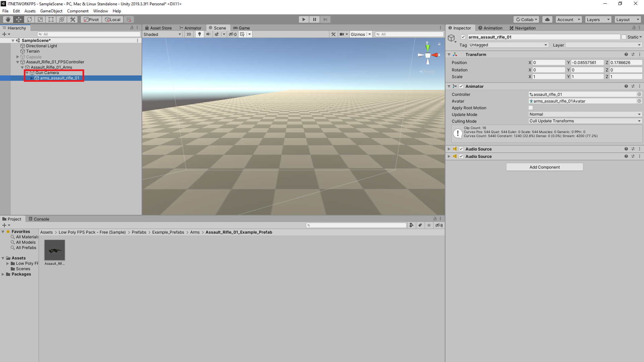Disable the first Audio Source component
Image resolution: width=644 pixels, height=362 pixels.
pos(461,149)
